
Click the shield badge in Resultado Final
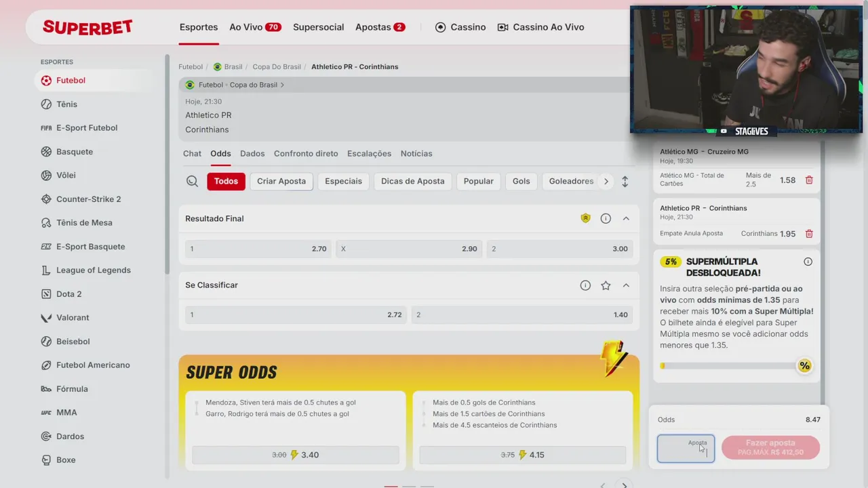(x=585, y=218)
